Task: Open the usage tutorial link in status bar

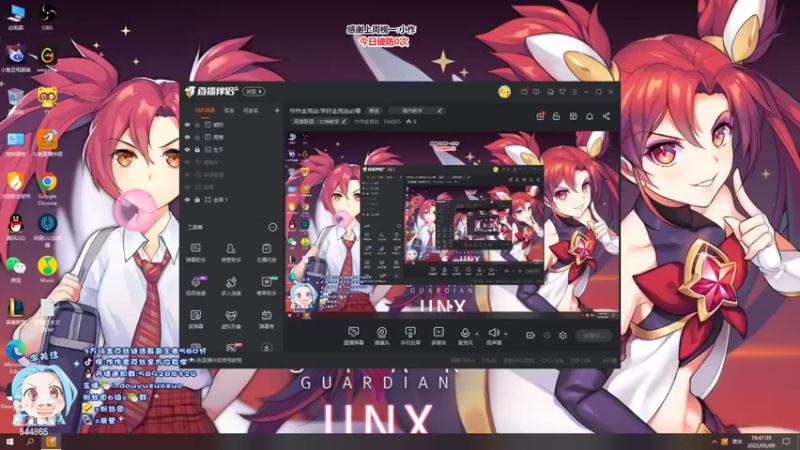Action: 213,360
